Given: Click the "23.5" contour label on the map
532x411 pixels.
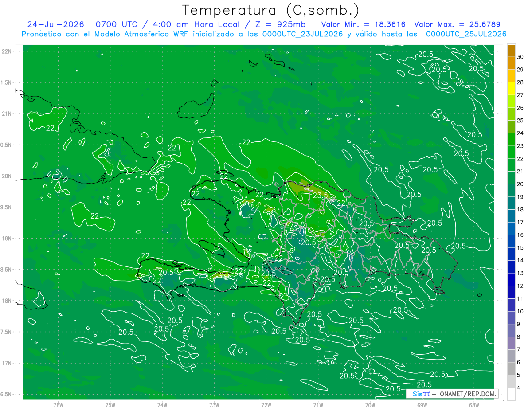Looking at the screenshot, I should [x=321, y=195].
